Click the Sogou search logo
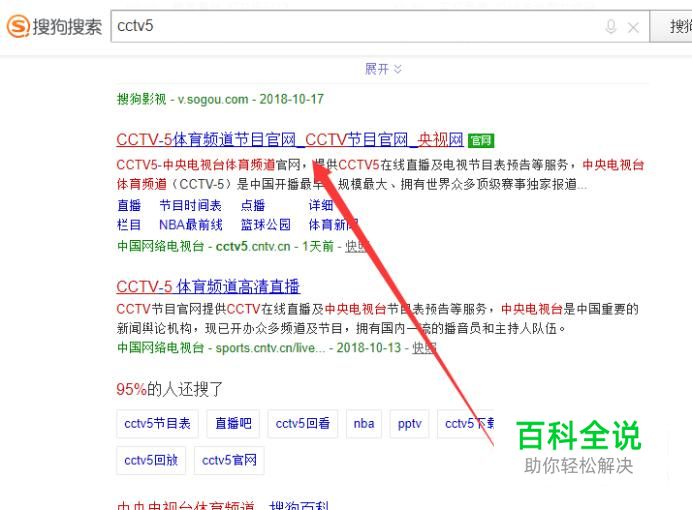 [54, 26]
